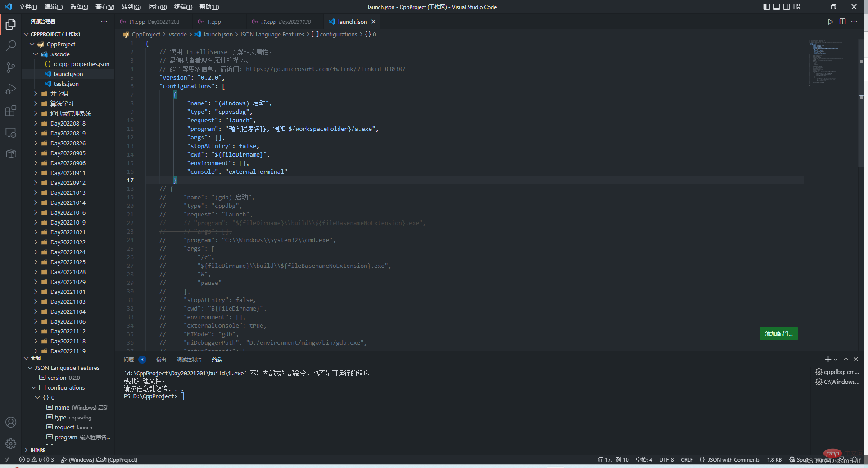Viewport: 868px width, 468px height.
Task: Expand the Day20220818 folder
Action: pyautogui.click(x=68, y=123)
